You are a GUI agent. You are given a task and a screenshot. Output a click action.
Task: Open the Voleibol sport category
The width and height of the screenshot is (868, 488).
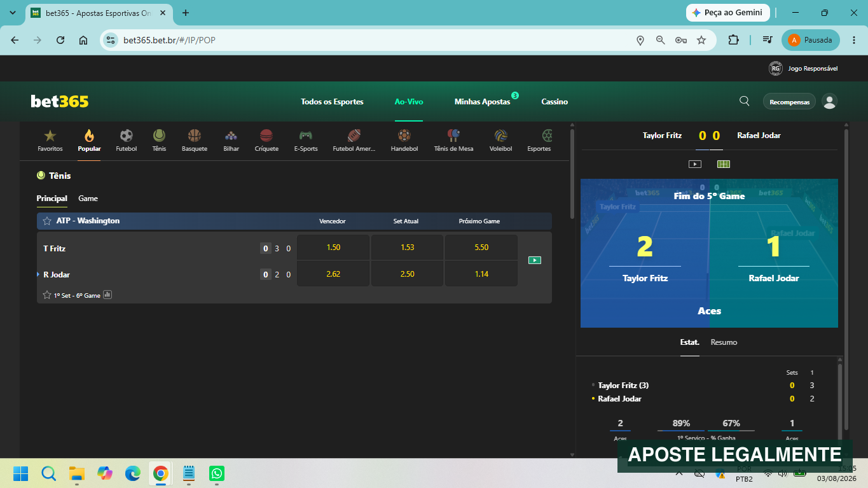[501, 141]
